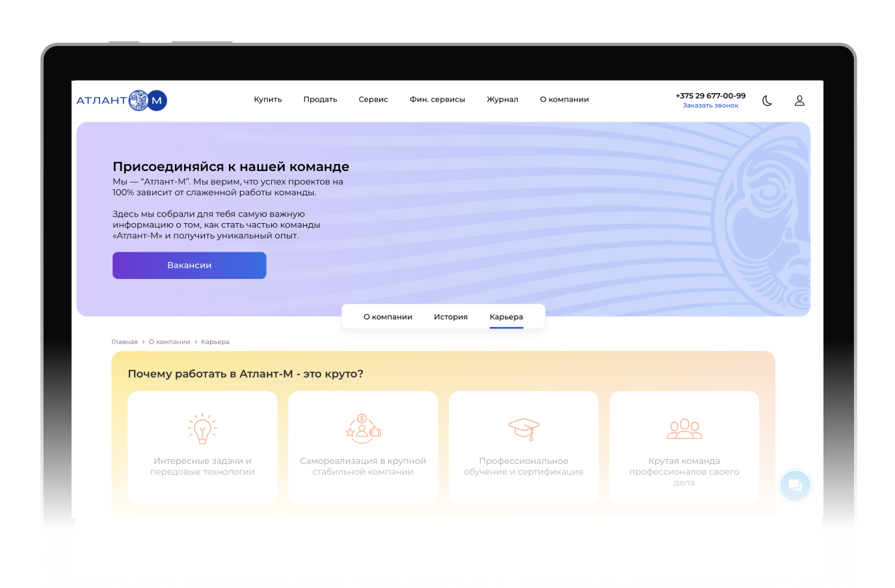
Task: Open the user account profile icon
Action: point(799,101)
